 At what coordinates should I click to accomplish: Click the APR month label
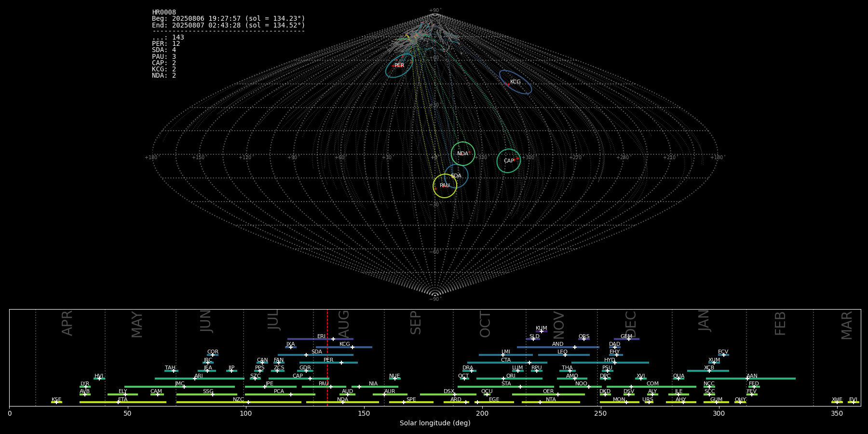pyautogui.click(x=67, y=323)
